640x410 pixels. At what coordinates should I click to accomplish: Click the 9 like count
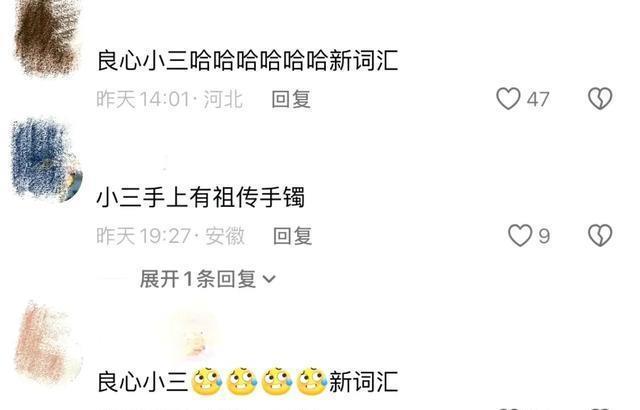click(x=544, y=236)
